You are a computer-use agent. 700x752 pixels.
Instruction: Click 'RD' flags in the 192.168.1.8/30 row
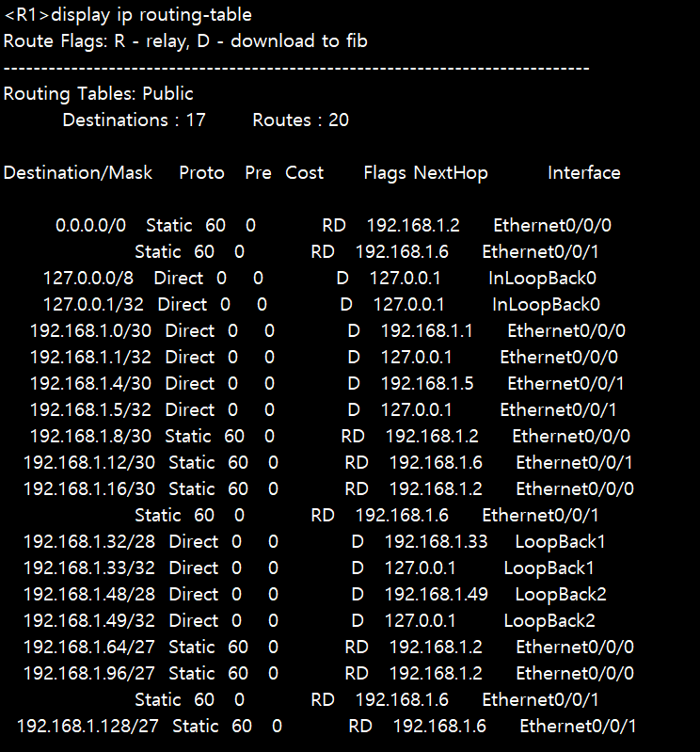coord(353,437)
